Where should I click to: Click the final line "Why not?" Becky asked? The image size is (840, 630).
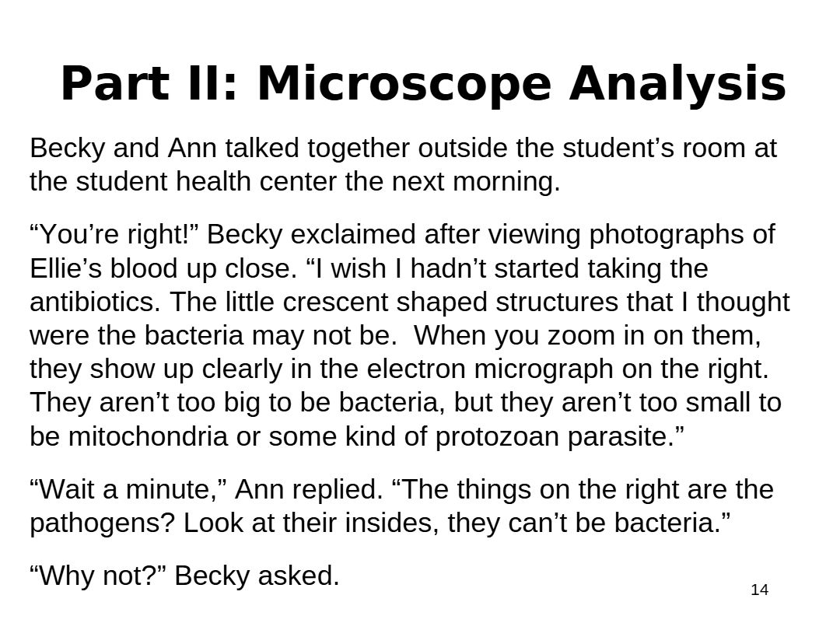point(184,576)
